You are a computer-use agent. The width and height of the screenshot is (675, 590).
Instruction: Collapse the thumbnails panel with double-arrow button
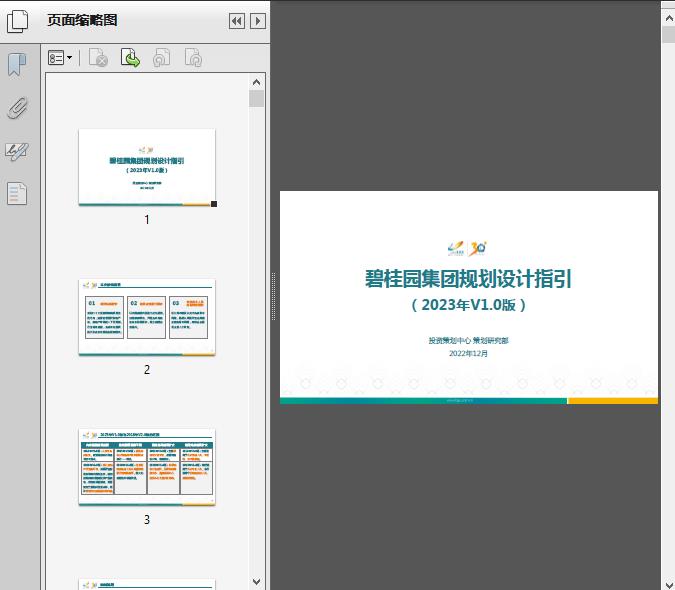tap(237, 21)
